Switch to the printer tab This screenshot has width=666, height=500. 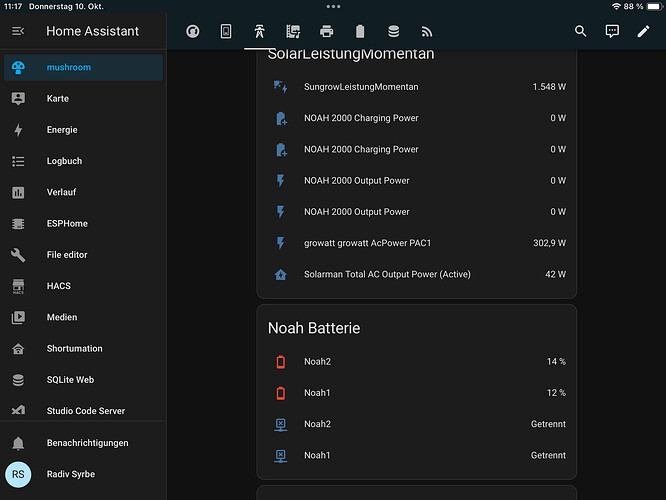coord(326,31)
